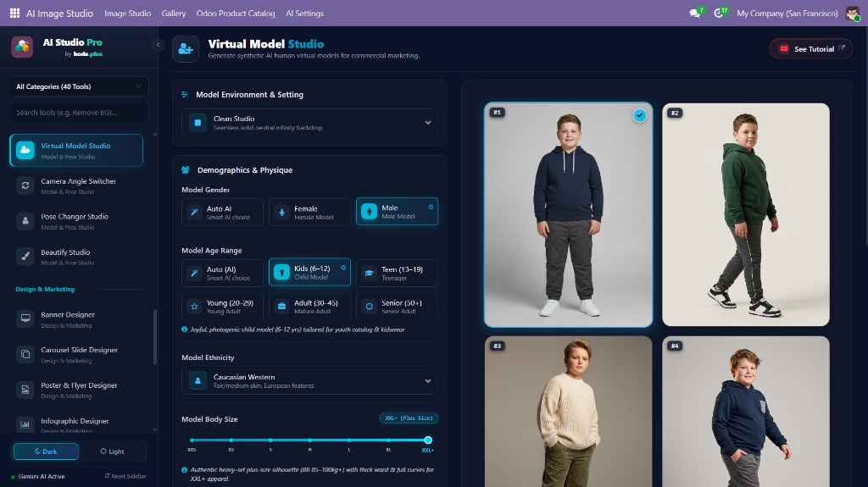
Task: Select Auto AI model gender
Action: point(223,213)
